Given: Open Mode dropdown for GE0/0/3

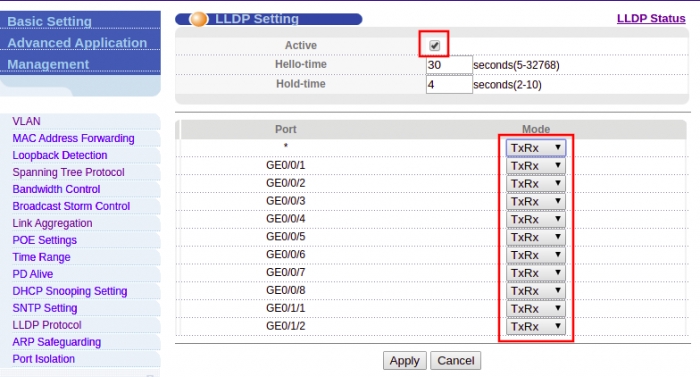Looking at the screenshot, I should pos(536,201).
